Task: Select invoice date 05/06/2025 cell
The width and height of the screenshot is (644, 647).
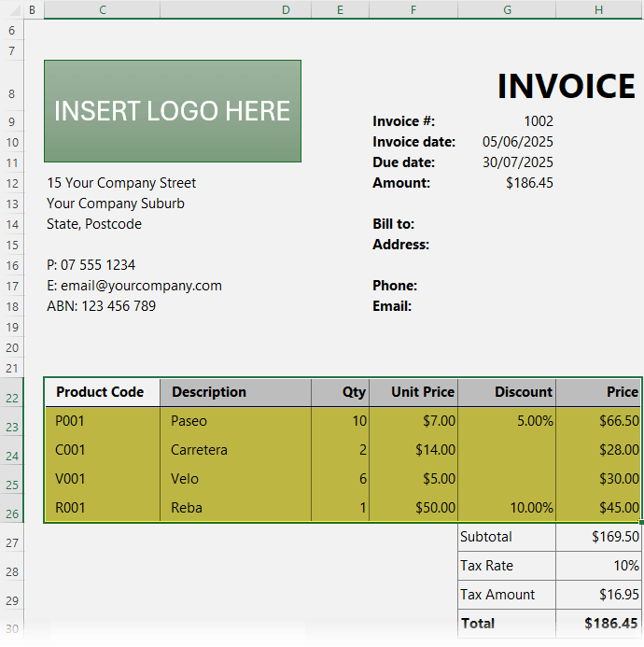Action: coord(507,142)
